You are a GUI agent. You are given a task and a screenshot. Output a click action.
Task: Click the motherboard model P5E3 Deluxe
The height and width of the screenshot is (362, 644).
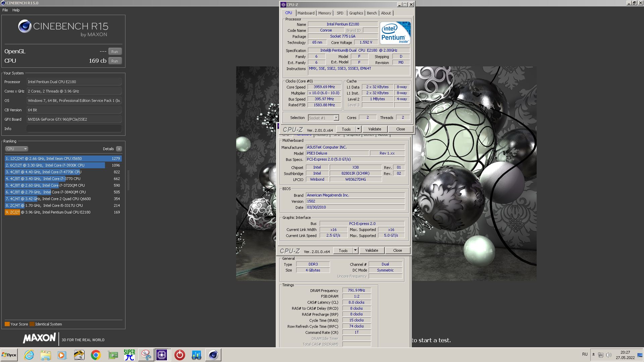tap(337, 153)
